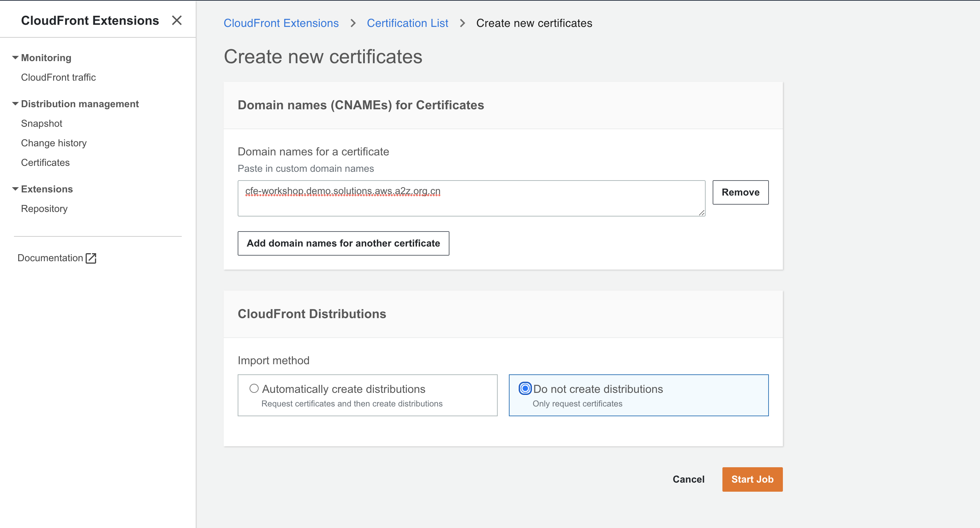Click the 'Create new certificates' breadcrumb text
Viewport: 980px width, 528px height.
point(534,23)
